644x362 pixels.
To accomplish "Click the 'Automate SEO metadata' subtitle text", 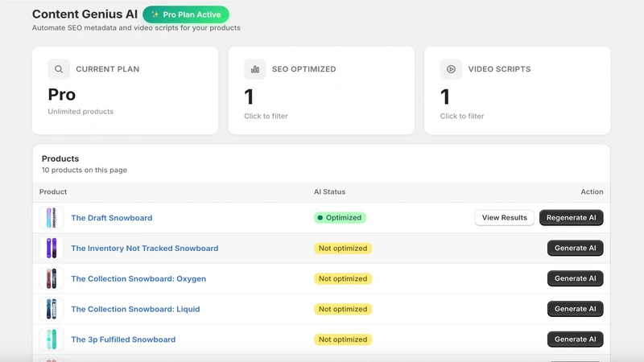I will [x=136, y=28].
